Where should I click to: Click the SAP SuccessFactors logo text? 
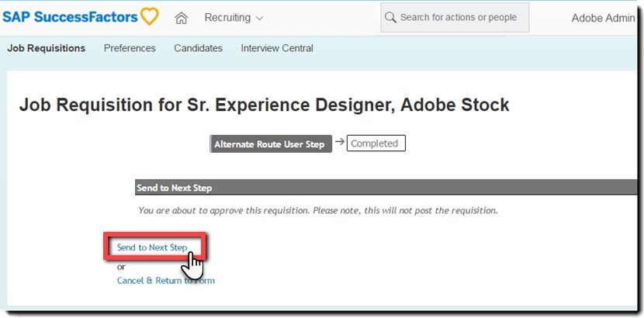(x=70, y=17)
